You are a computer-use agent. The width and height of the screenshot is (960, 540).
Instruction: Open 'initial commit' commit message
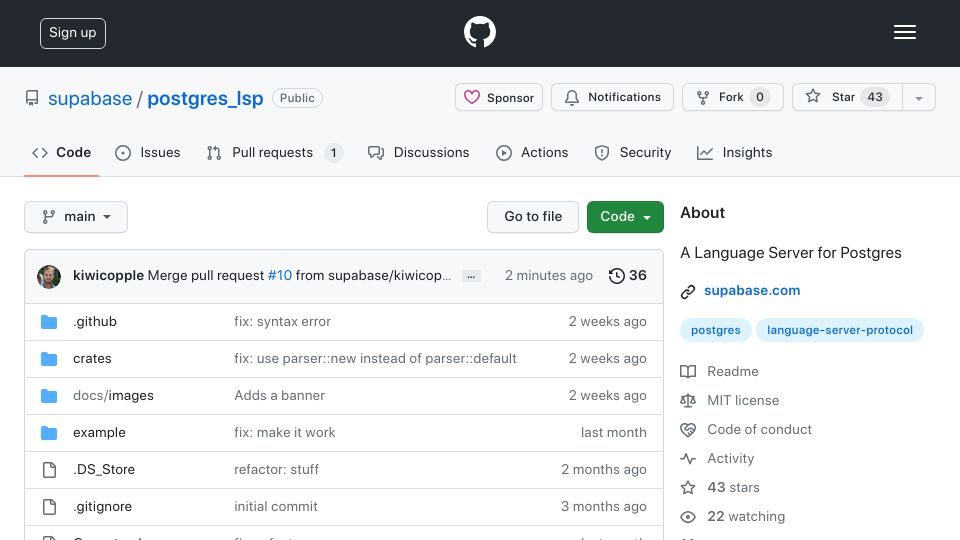[276, 507]
